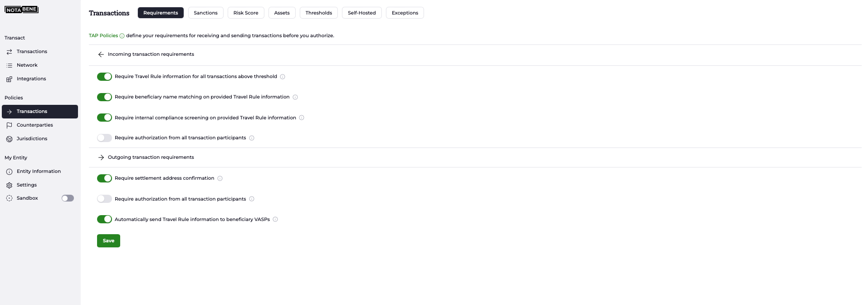This screenshot has height=305, width=868.
Task: Click info icon for internal compliance screening
Action: [302, 118]
